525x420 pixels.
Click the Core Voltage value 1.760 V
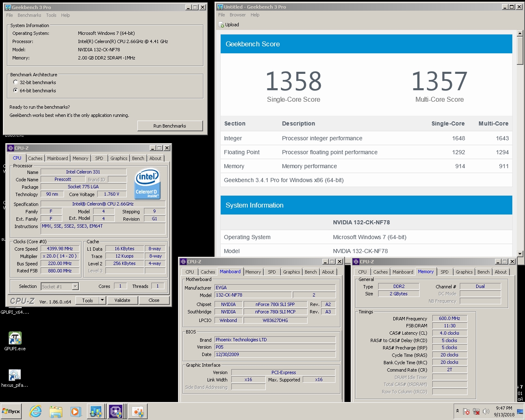112,194
